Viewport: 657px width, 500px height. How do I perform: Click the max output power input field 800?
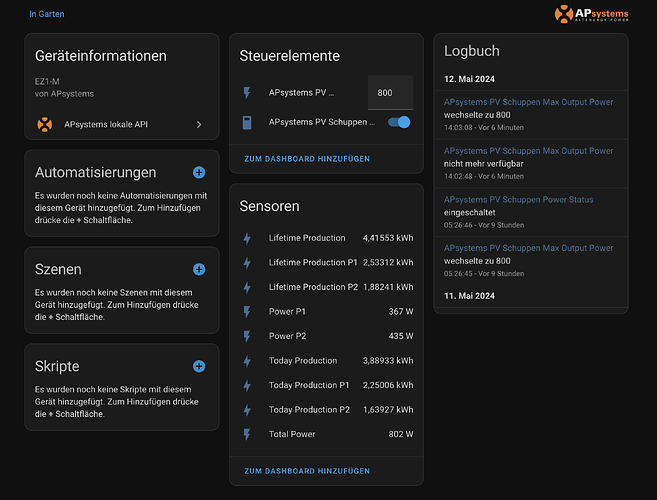[x=391, y=93]
